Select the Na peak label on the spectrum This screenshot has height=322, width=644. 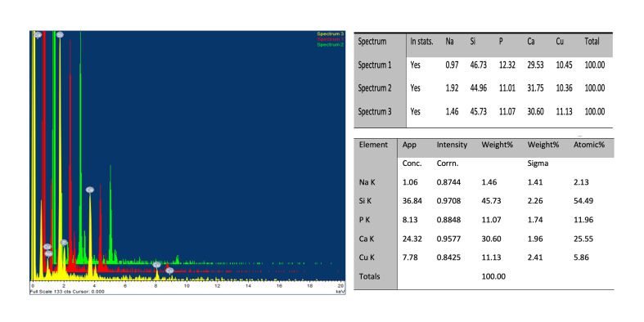coord(49,253)
